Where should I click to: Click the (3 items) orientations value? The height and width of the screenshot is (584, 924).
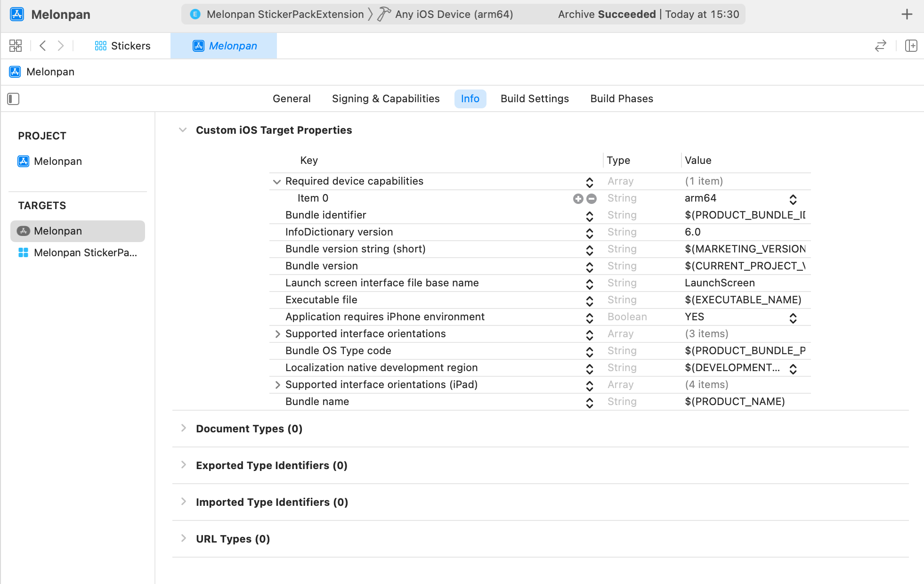(706, 334)
